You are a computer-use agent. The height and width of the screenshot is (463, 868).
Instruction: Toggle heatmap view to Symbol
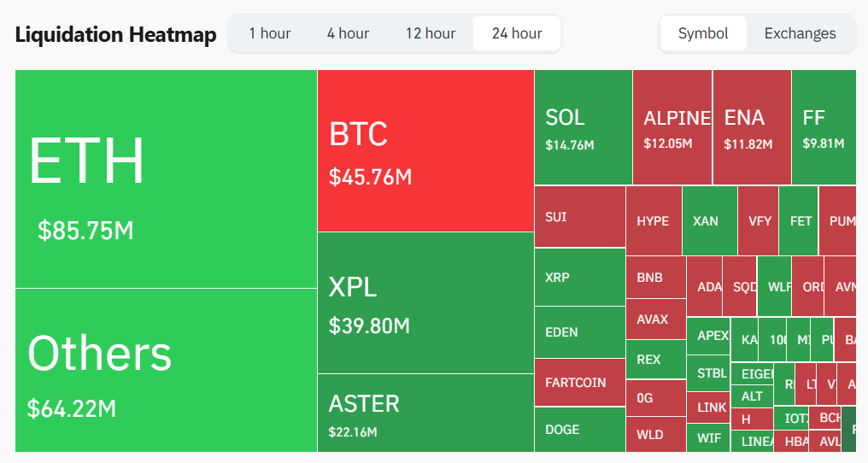(703, 33)
